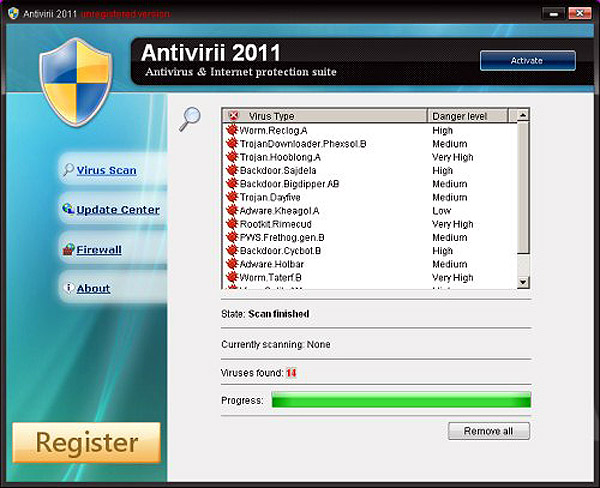
Task: Click the Firewall brick wall icon
Action: 68,249
